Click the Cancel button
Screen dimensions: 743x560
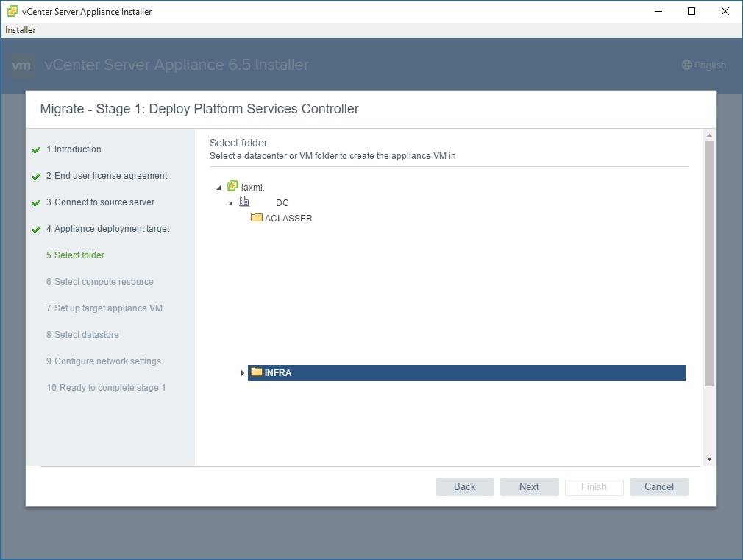click(658, 486)
